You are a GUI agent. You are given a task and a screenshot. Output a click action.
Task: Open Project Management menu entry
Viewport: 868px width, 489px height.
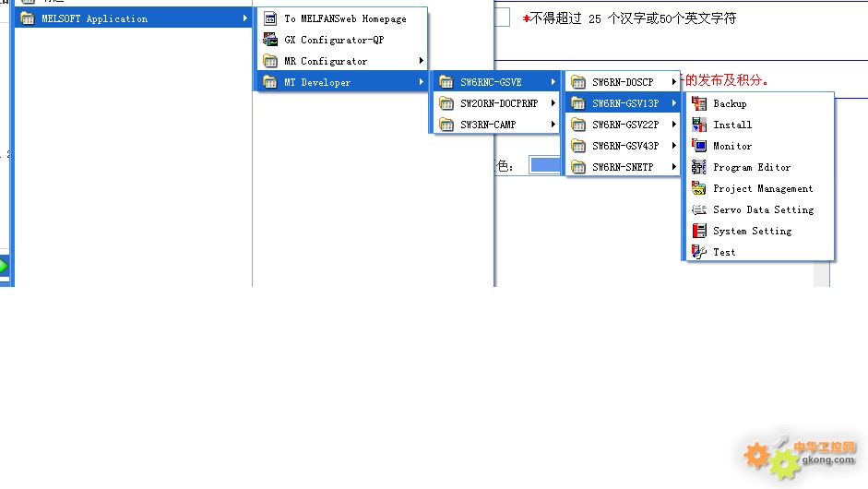[760, 188]
